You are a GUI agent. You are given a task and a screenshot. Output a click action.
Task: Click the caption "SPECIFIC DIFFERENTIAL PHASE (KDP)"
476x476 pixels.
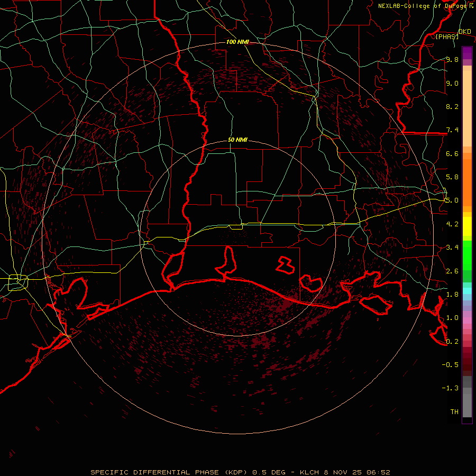pos(170,472)
